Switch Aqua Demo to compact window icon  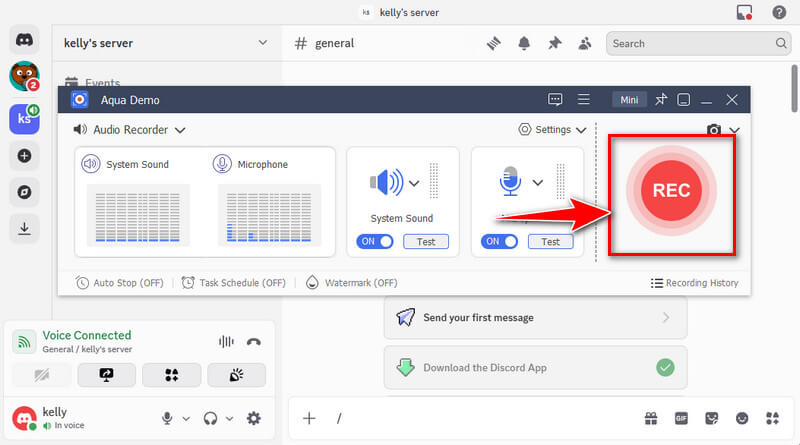point(684,100)
